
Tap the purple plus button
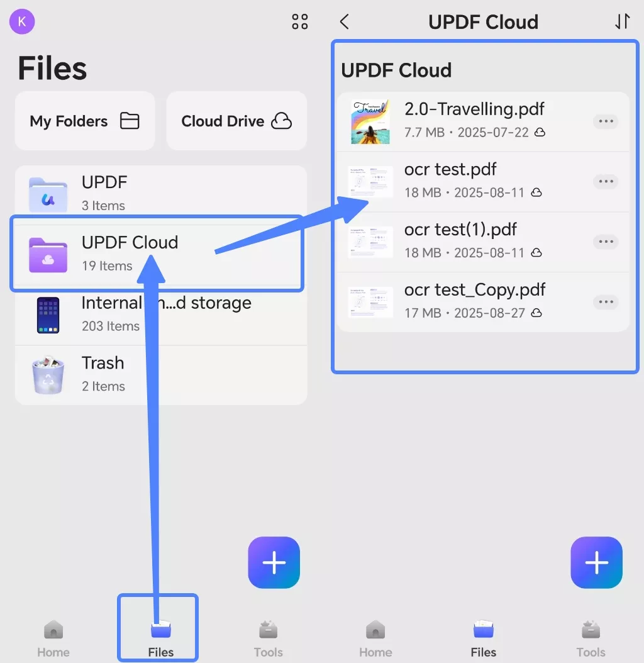[x=274, y=562]
